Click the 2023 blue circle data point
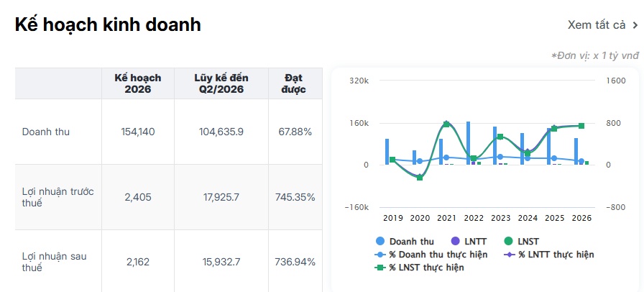 point(500,157)
